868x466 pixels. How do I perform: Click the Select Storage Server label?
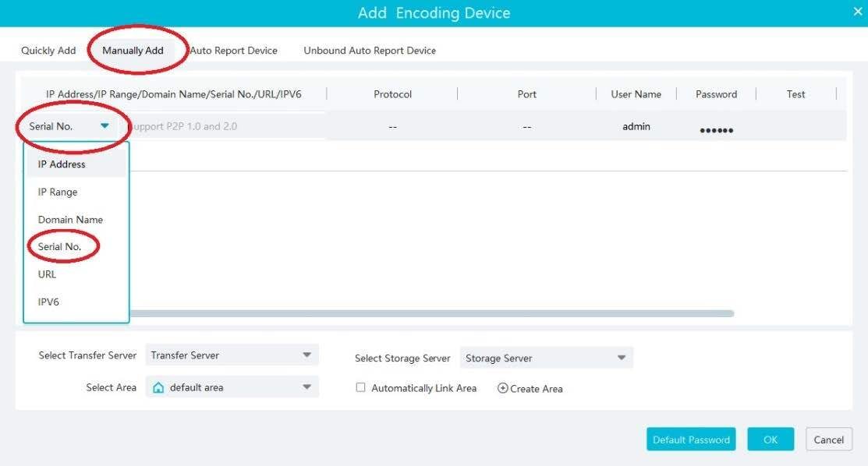402,358
